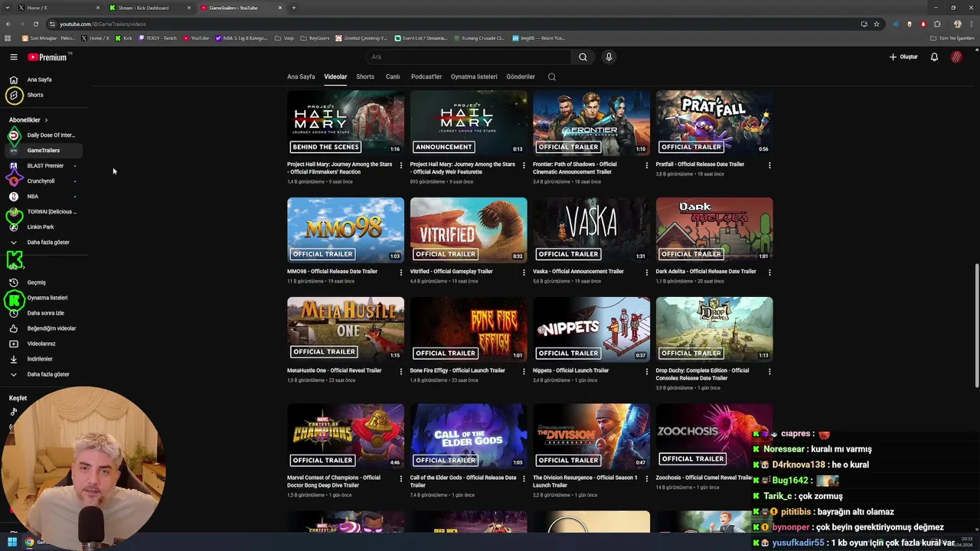This screenshot has width=980, height=551.
Task: Open Videolarınız in sidebar
Action: tap(42, 344)
